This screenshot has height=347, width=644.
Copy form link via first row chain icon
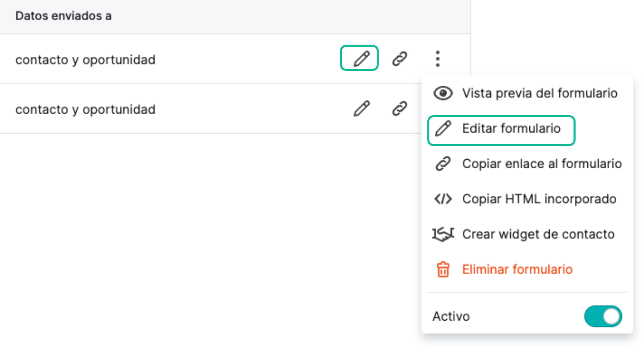tap(400, 59)
